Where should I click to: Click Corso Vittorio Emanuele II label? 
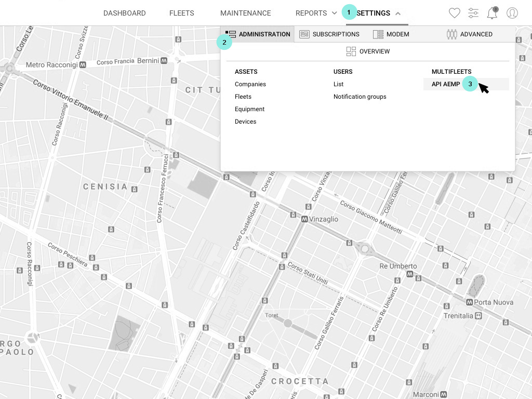(71, 100)
